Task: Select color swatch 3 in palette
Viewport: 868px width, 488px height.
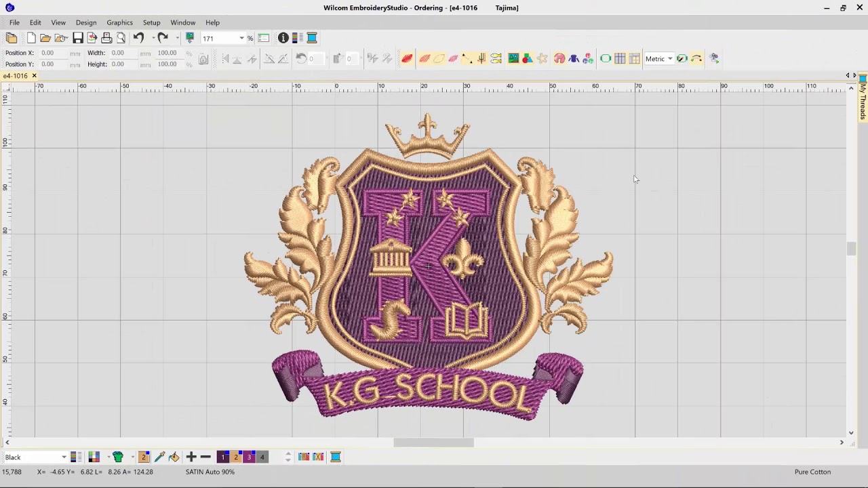Action: pos(249,457)
